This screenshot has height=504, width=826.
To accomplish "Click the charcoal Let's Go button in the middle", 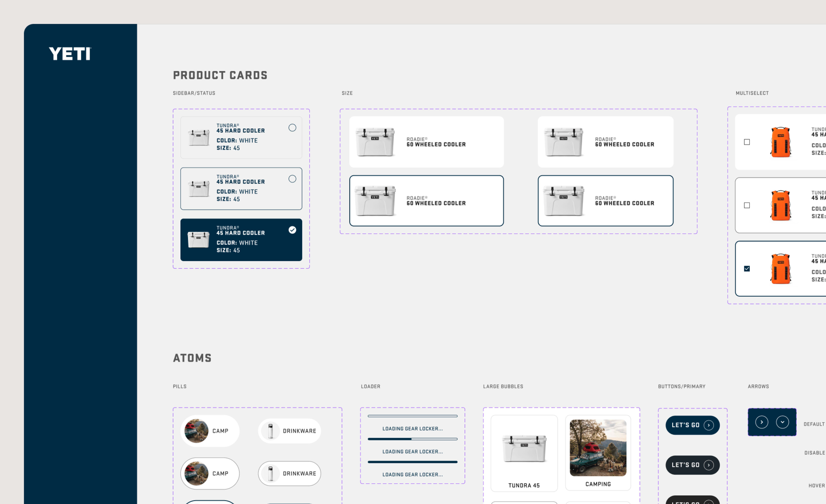I will click(x=692, y=465).
